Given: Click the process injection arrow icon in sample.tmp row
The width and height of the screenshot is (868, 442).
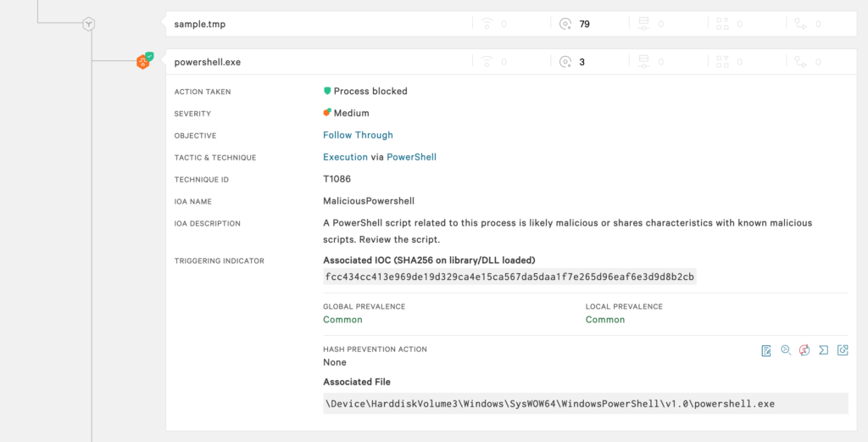Looking at the screenshot, I should coord(800,24).
